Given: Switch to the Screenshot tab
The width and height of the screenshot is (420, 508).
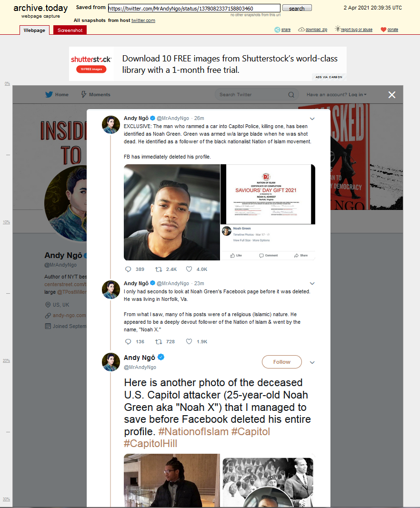Looking at the screenshot, I should coord(70,30).
